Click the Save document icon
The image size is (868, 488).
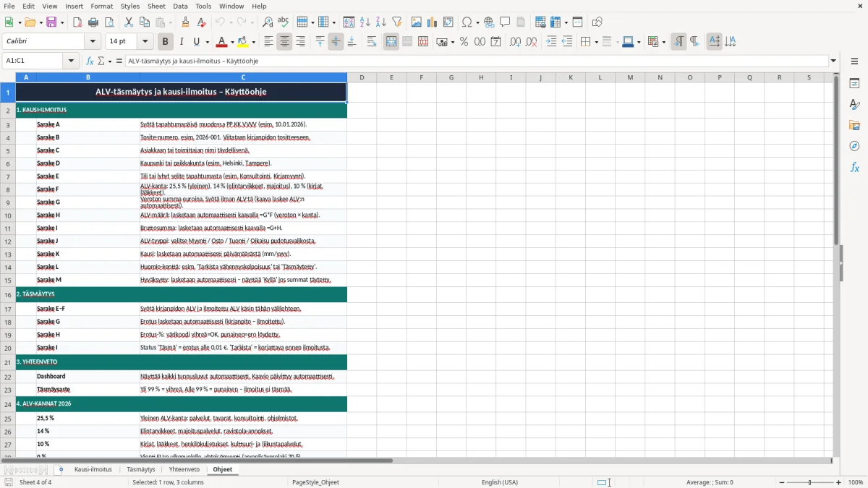pos(51,22)
